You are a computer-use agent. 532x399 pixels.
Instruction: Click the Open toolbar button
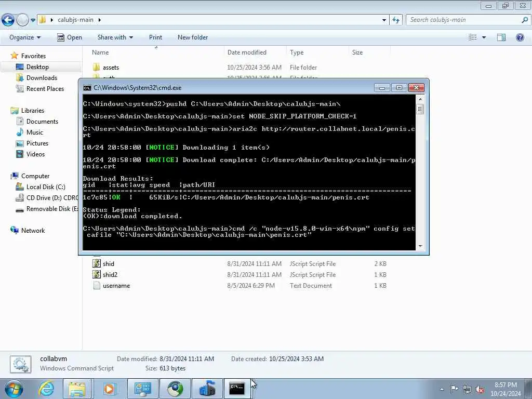click(70, 37)
